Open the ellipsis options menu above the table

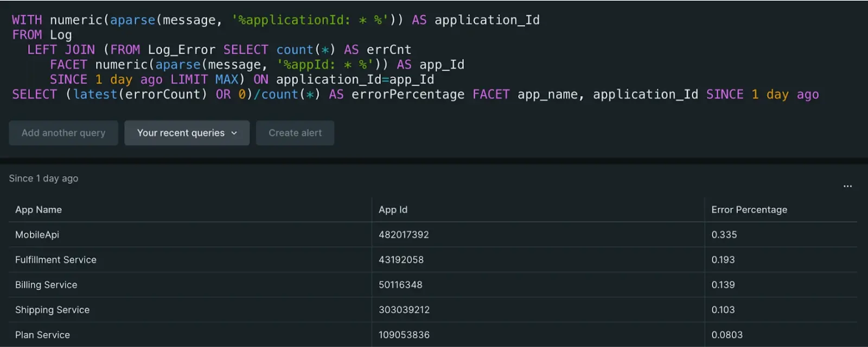pos(847,186)
